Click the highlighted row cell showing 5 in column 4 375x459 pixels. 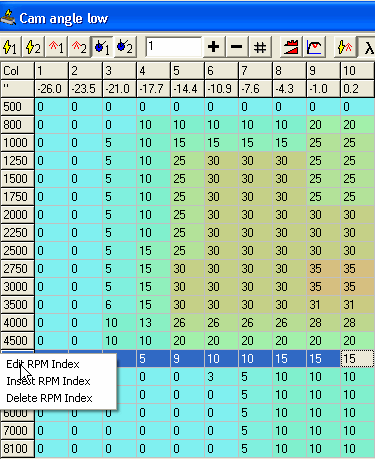pos(153,359)
